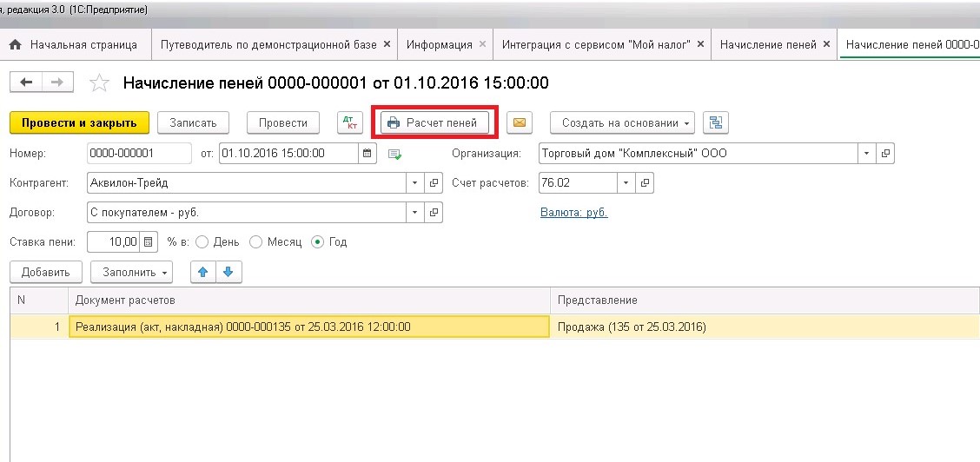The height and width of the screenshot is (462, 980).
Task: Switch to the Информация tab
Action: click(x=439, y=44)
